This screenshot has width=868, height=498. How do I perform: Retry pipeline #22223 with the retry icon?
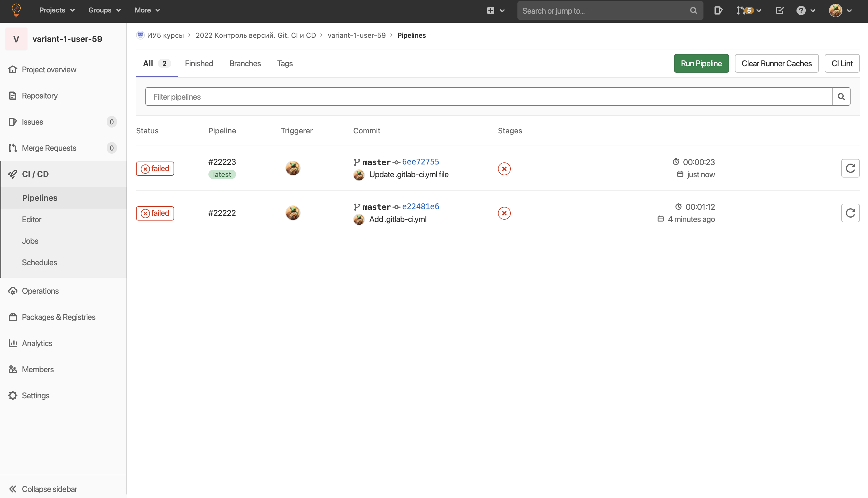tap(850, 168)
